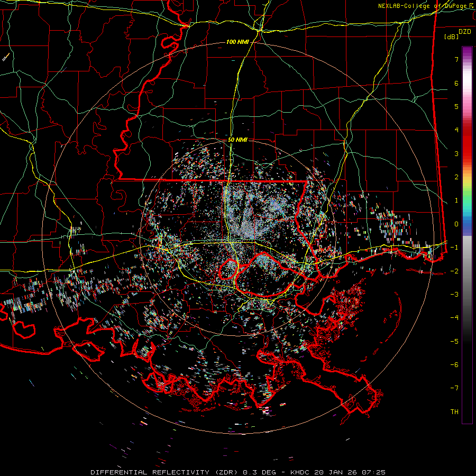The image size is (476, 476).
Task: Click the 2 value on the color scale
Action: point(456,177)
